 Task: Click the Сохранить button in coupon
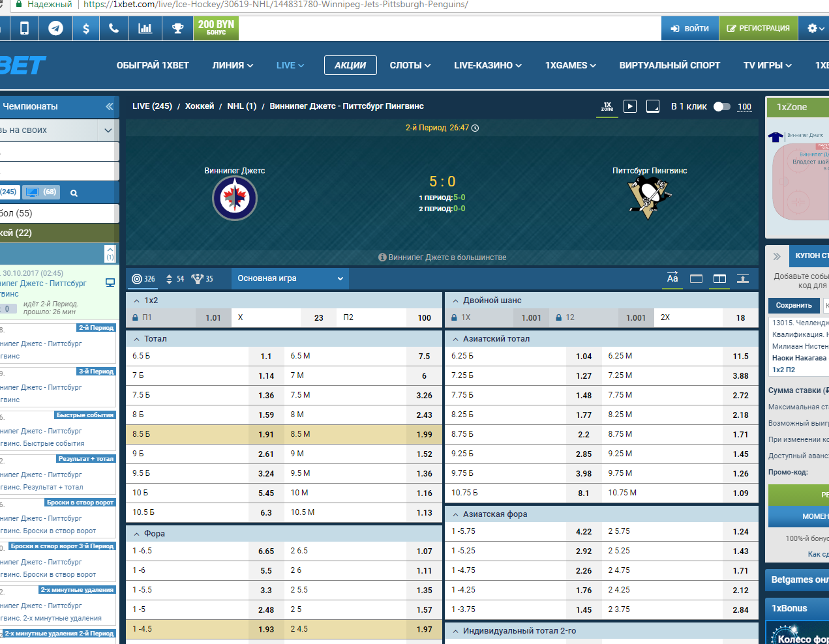[794, 305]
